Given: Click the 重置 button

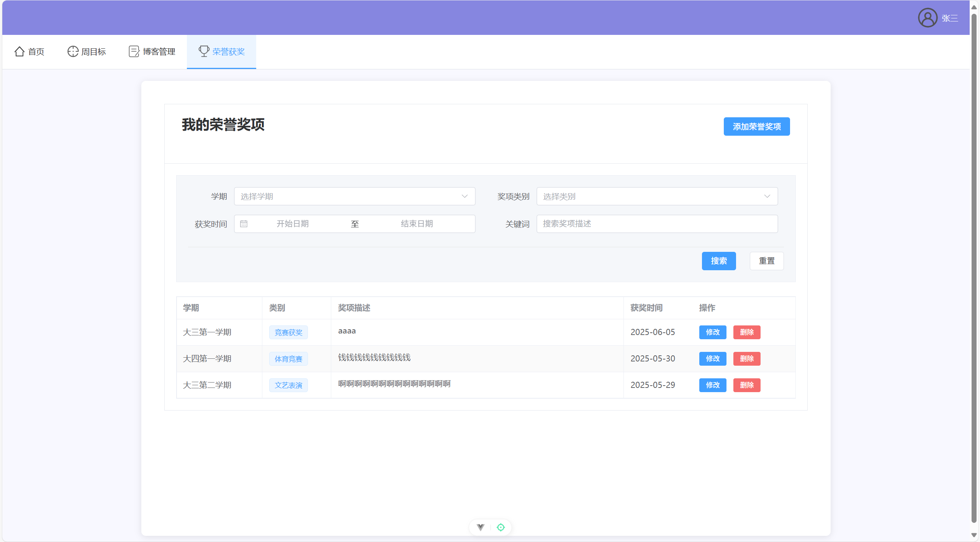Looking at the screenshot, I should click(x=766, y=261).
